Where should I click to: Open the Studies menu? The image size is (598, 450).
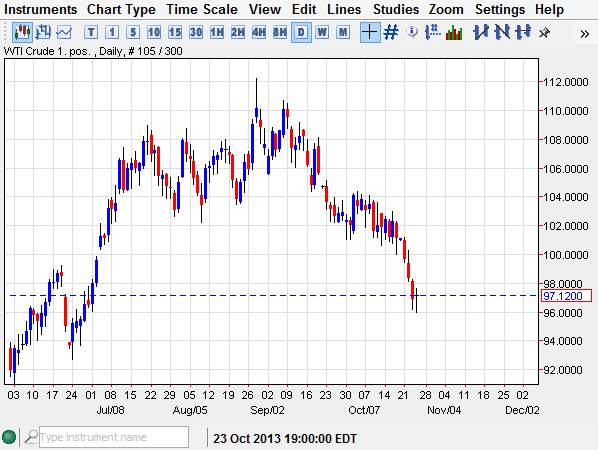[x=396, y=9]
